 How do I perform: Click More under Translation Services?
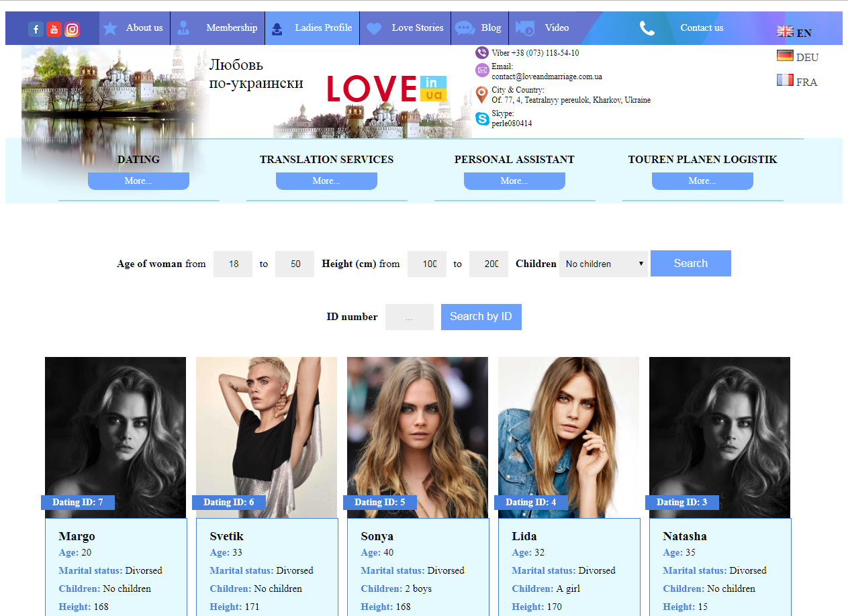coord(326,181)
